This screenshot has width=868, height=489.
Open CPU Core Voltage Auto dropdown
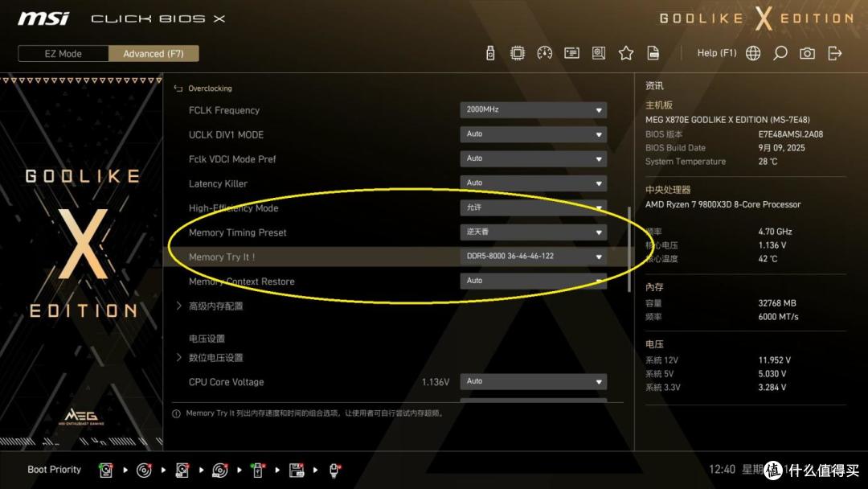pyautogui.click(x=533, y=381)
